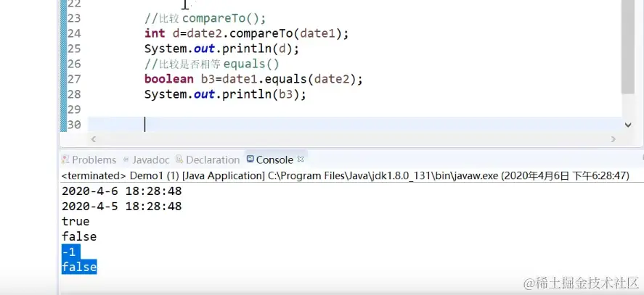
Task: Click the editor horizontal scroll right arrow
Action: [614, 139]
